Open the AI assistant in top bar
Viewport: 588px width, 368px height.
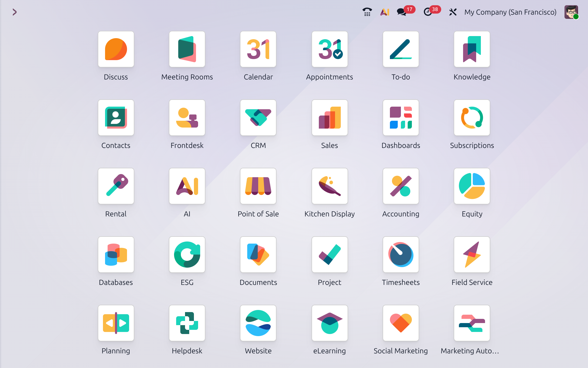[385, 12]
